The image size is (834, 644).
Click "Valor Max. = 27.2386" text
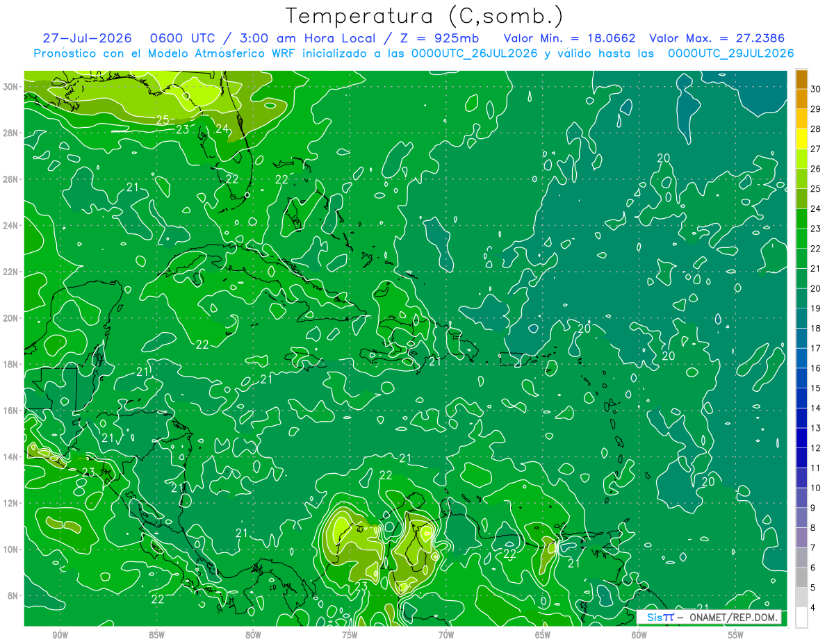point(717,38)
